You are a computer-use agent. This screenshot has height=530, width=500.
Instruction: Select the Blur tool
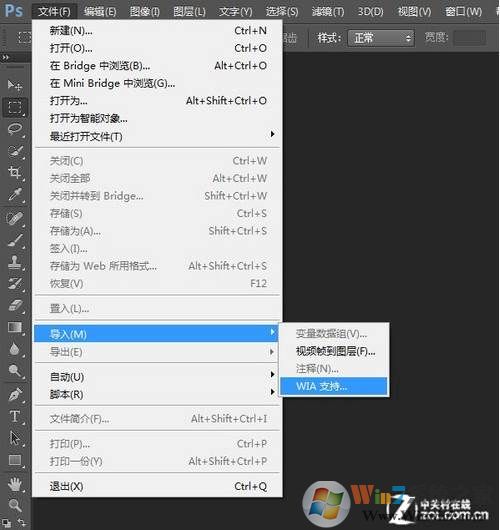tap(15, 348)
